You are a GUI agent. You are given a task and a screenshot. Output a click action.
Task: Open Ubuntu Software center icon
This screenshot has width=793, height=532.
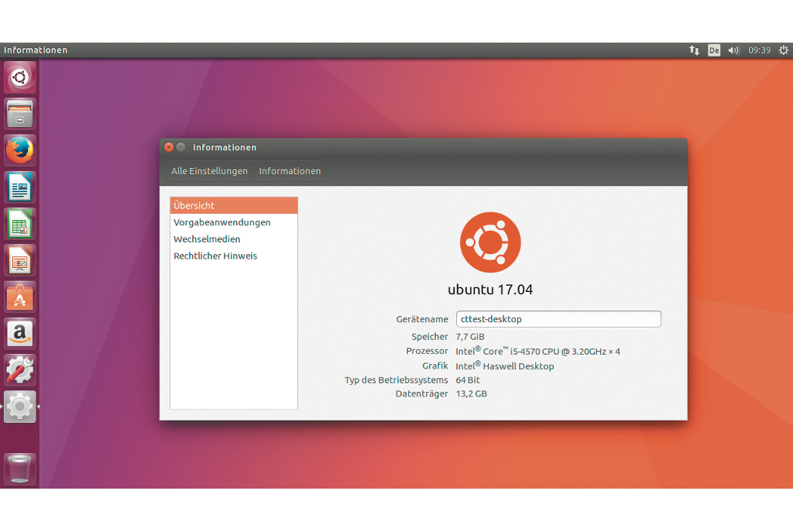coord(19,297)
